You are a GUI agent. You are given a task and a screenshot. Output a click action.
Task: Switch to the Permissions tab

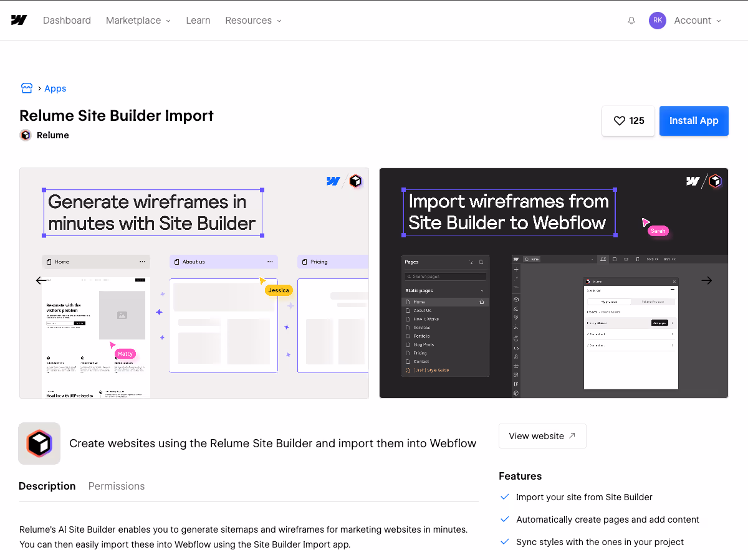[x=117, y=486]
